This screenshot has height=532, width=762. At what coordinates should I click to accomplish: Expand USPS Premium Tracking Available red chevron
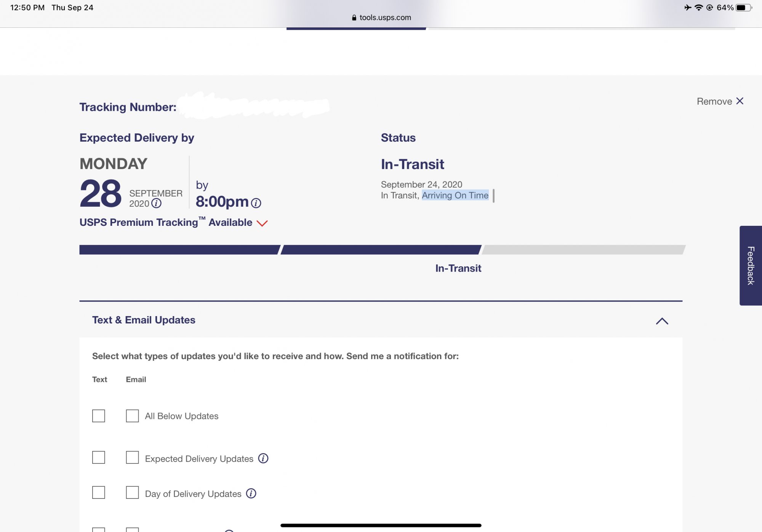click(x=262, y=223)
